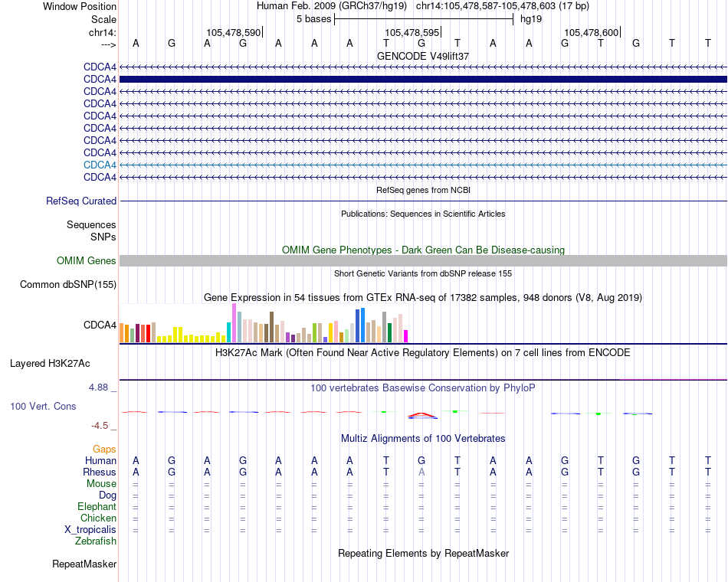Click Publications: Sequences in Scientific Articles title
Viewport: 728px width, 582px height.
pos(423,214)
